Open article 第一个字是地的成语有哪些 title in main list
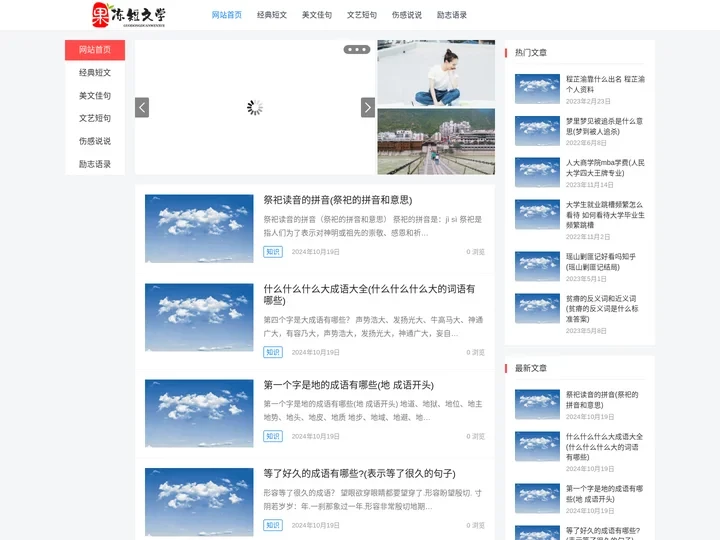The height and width of the screenshot is (540, 720). (349, 385)
